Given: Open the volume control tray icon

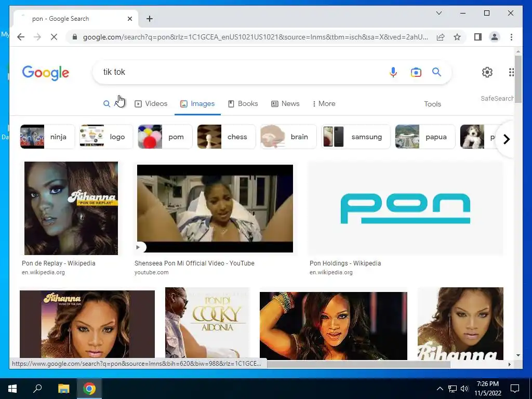Looking at the screenshot, I should tap(464, 389).
